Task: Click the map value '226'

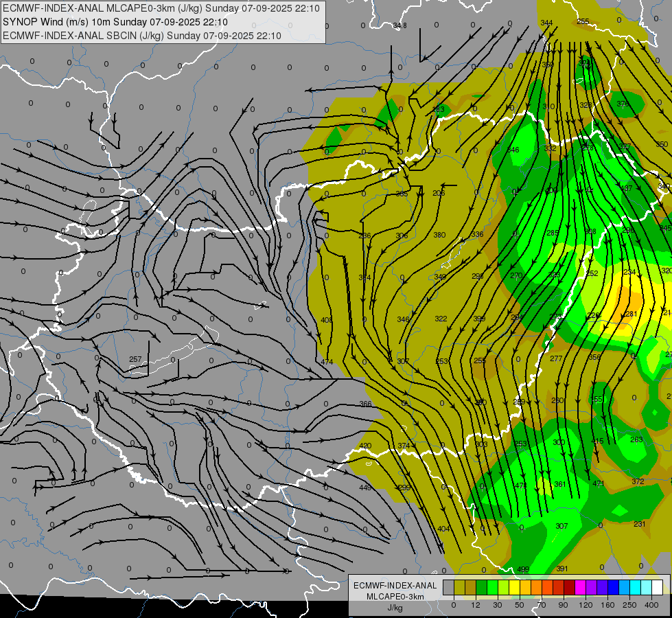Action: 594,315
